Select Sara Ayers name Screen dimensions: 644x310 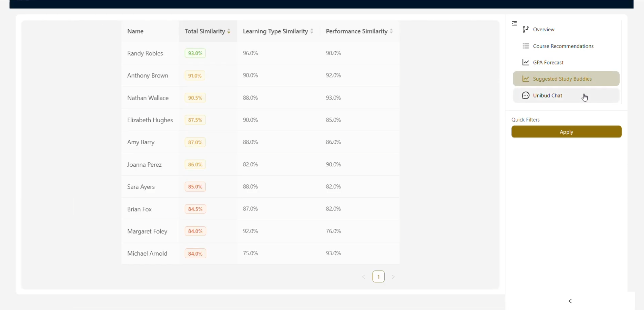(141, 187)
